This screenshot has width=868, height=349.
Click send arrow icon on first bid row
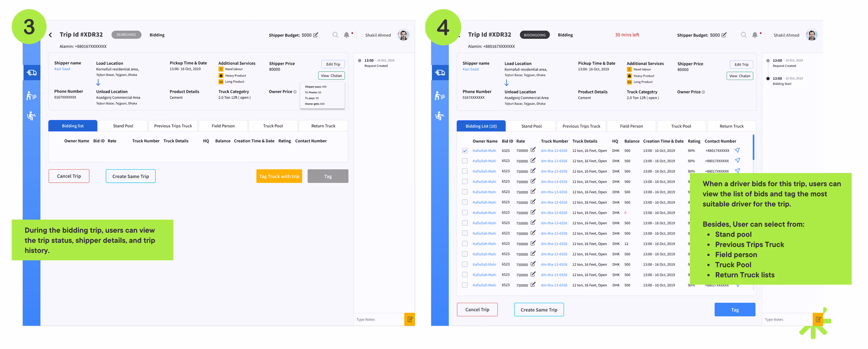[x=737, y=150]
